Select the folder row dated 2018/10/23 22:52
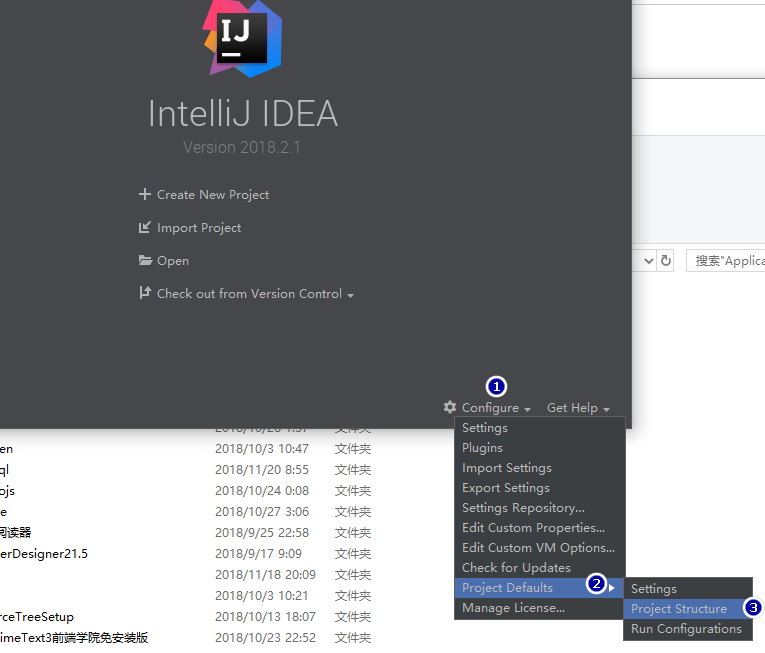 coord(185,637)
